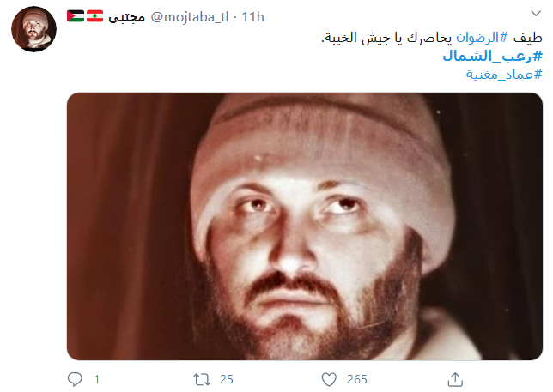The height and width of the screenshot is (392, 553).
Task: Click the like count 265
Action: tap(357, 380)
